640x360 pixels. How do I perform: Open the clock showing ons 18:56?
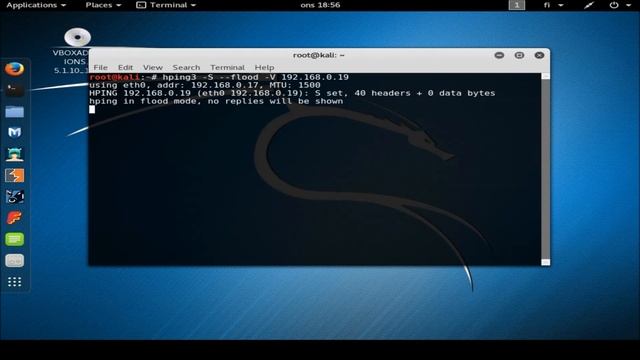320,5
